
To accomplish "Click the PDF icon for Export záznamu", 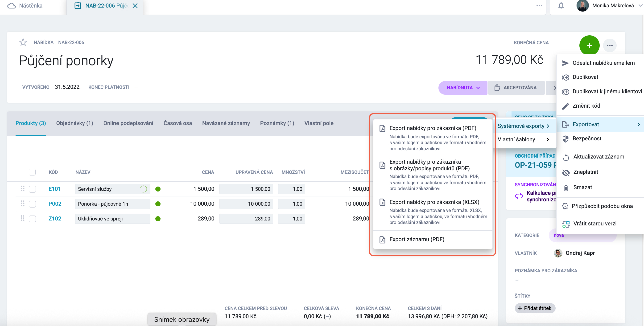I will coord(382,240).
